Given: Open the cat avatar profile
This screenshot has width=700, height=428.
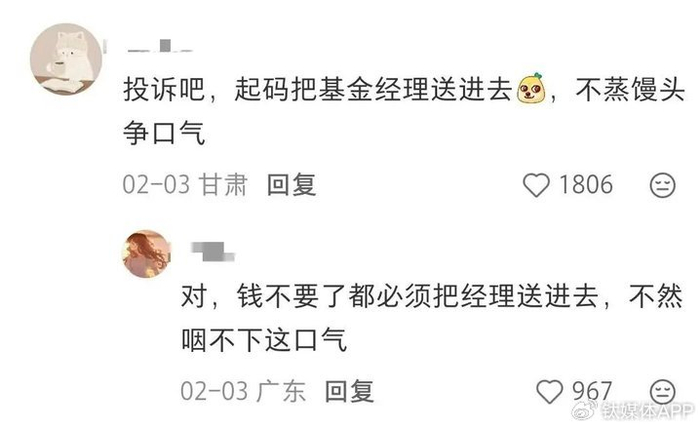Looking at the screenshot, I should point(66,59).
